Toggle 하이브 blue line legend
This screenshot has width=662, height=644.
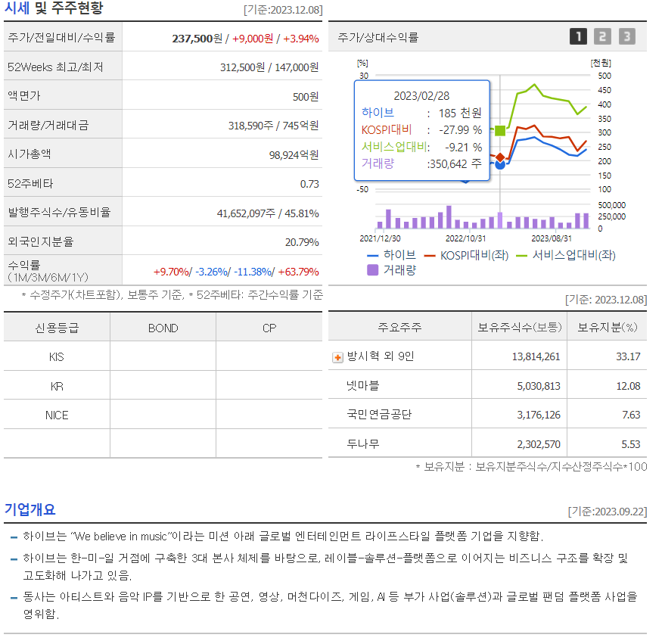tap(392, 255)
